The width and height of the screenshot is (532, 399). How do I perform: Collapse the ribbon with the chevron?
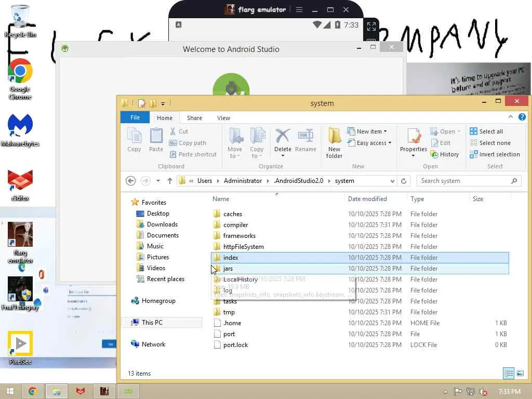tap(511, 117)
